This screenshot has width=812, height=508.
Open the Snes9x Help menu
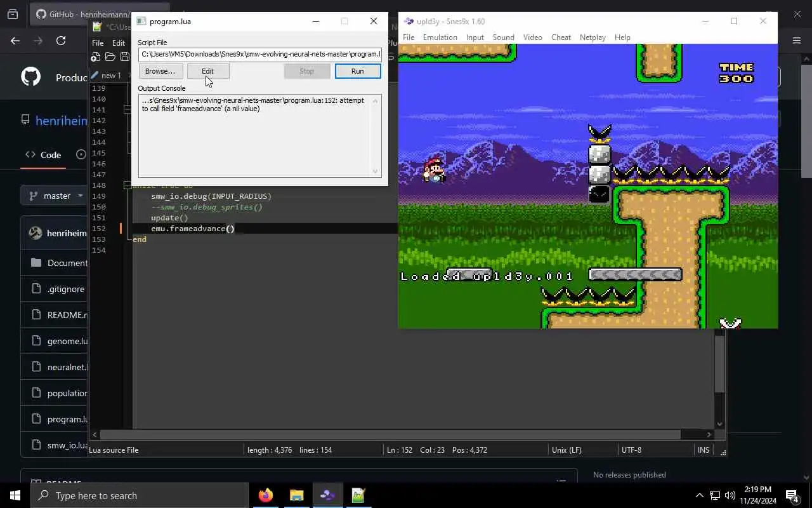point(622,37)
